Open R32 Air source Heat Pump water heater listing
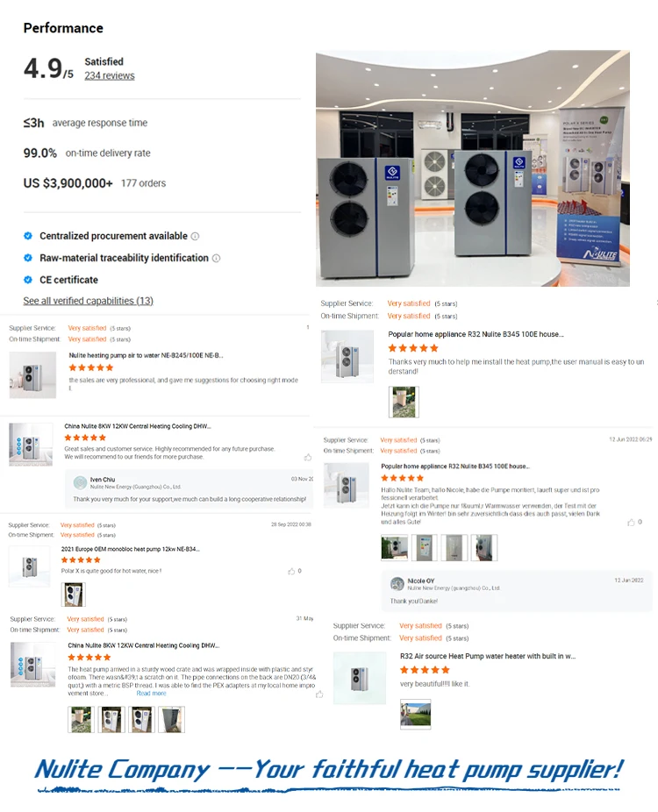Image resolution: width=658 pixels, height=812 pixels. click(488, 656)
